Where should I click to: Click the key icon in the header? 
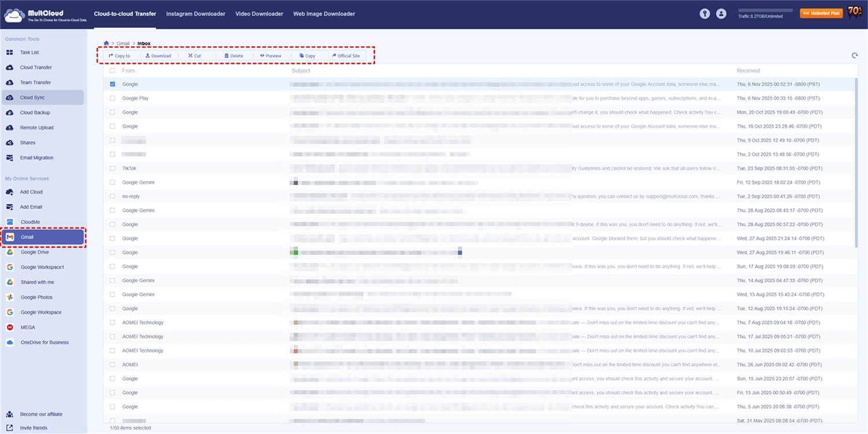[x=704, y=14]
